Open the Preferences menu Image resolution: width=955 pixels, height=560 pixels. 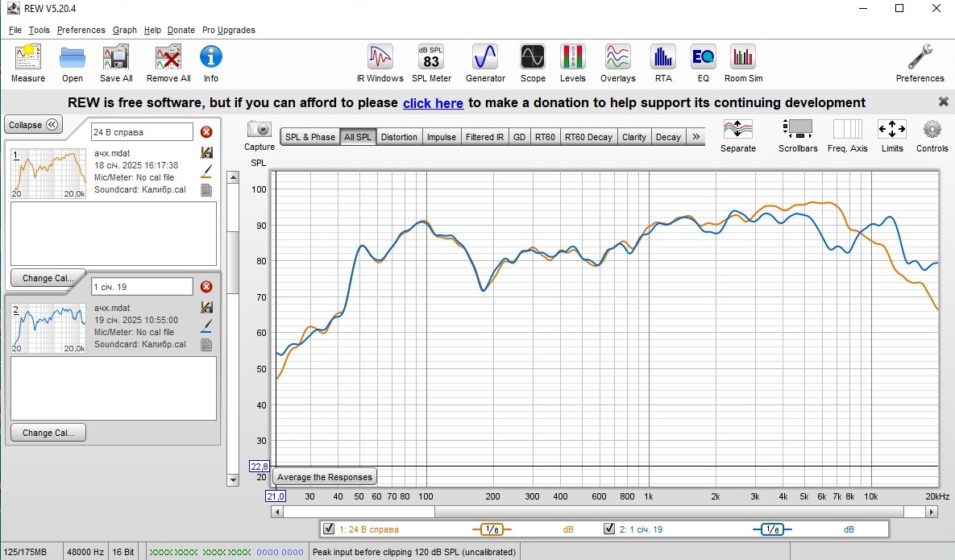[x=81, y=30]
